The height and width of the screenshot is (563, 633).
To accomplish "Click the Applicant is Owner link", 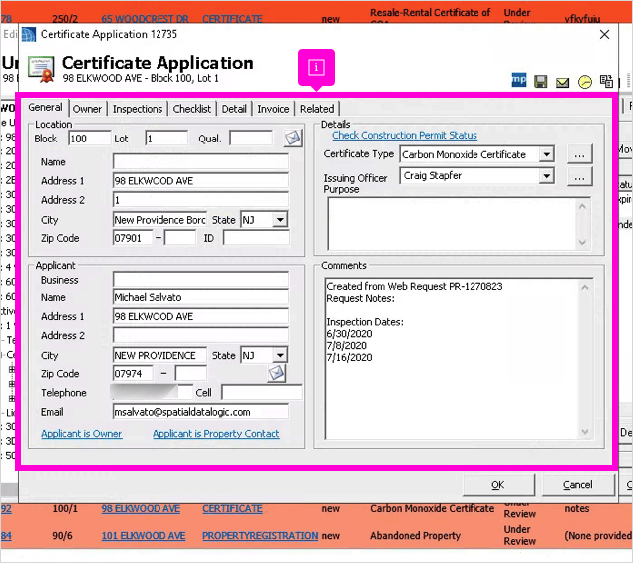I will click(82, 434).
